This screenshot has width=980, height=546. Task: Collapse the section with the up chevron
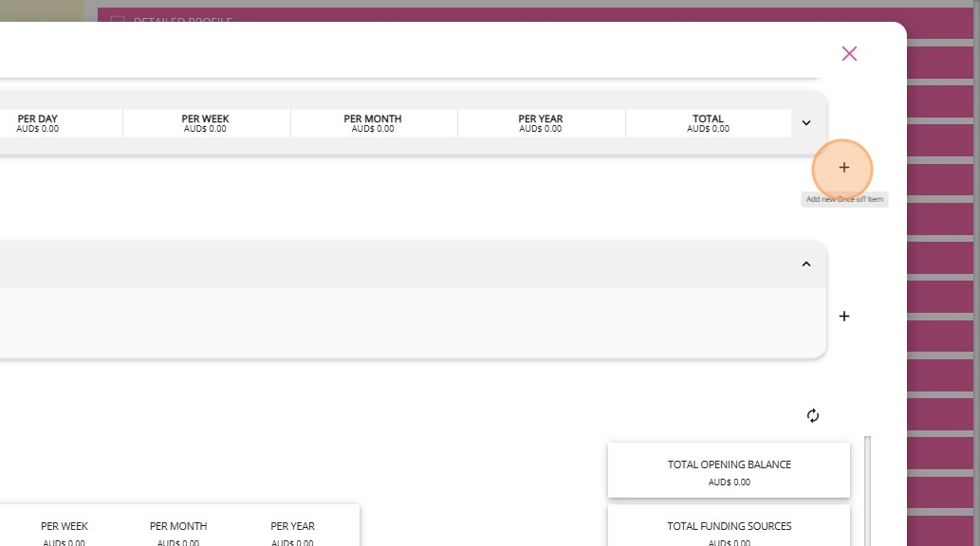tap(806, 264)
